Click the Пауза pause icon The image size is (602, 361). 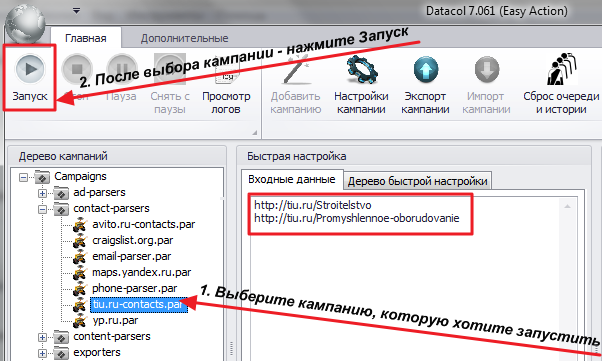[122, 69]
